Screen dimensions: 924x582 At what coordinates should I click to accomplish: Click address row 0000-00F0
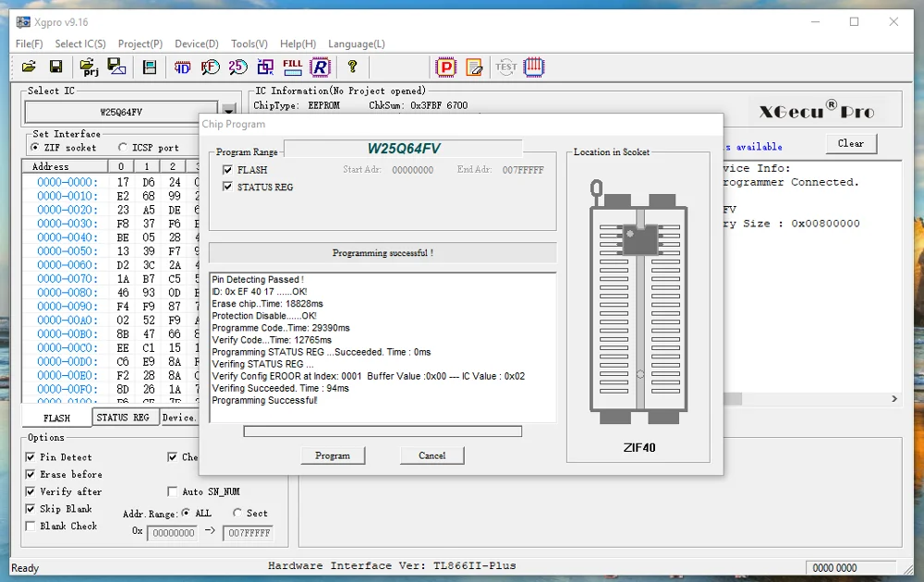(x=67, y=389)
